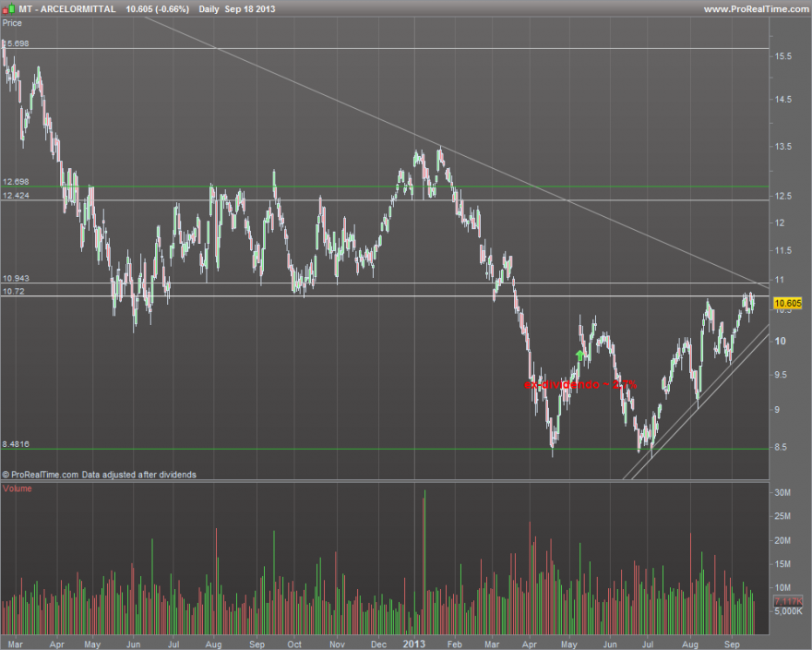The height and width of the screenshot is (650, 812).
Task: Click 10M on the volume axis
Action: pyautogui.click(x=782, y=587)
